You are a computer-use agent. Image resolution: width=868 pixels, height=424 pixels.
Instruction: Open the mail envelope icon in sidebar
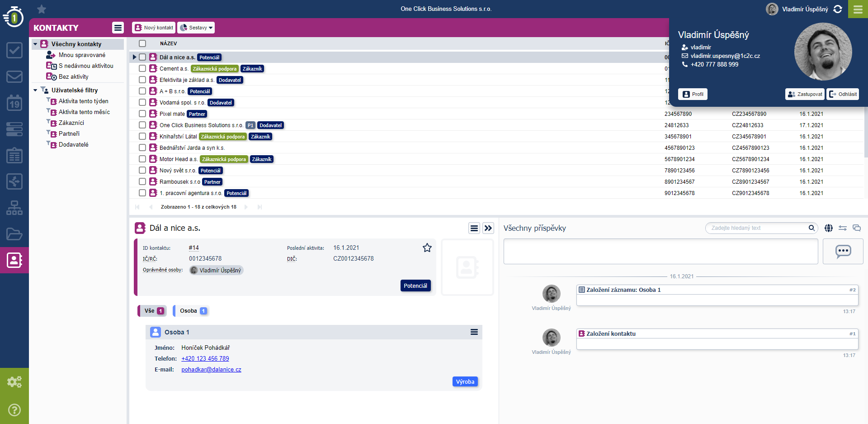pos(14,76)
